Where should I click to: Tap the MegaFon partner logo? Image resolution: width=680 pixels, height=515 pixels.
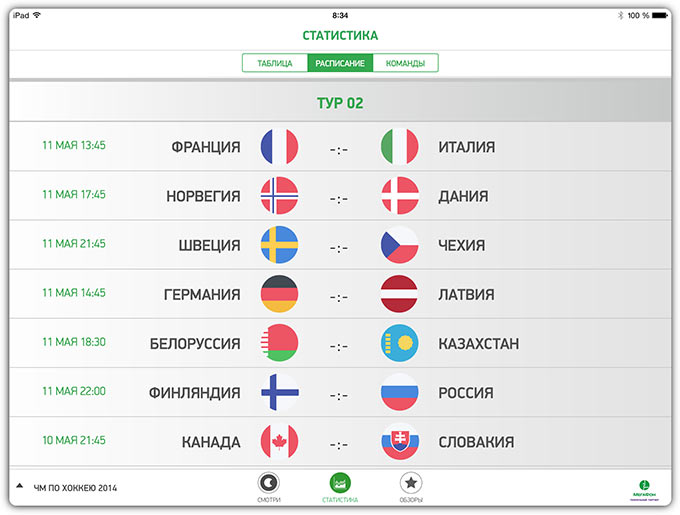644,491
